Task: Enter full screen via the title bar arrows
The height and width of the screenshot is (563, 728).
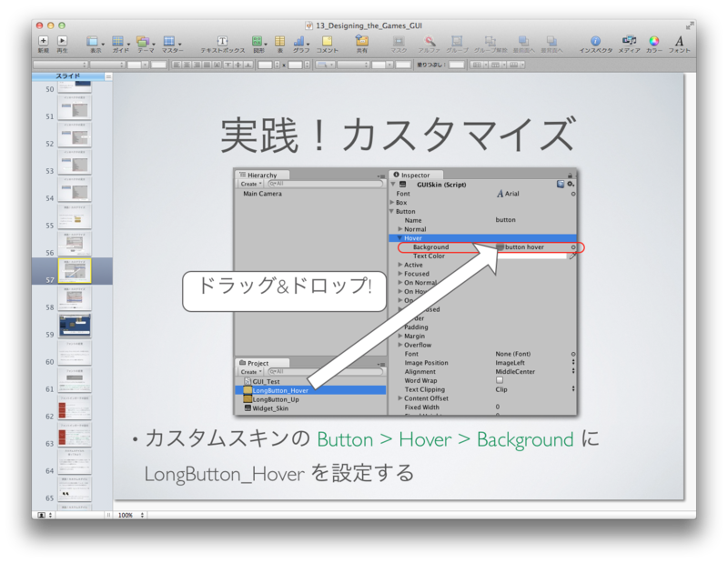Action: (689, 26)
